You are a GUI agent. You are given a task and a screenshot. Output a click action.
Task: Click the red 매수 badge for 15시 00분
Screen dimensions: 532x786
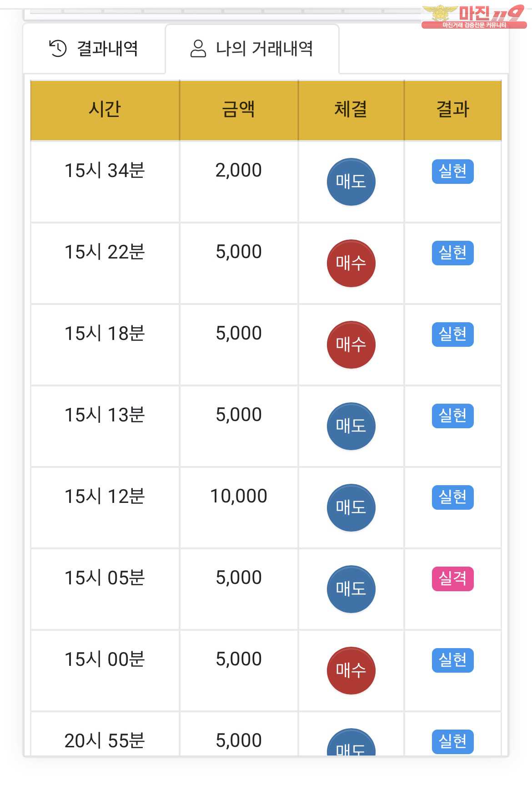point(351,670)
